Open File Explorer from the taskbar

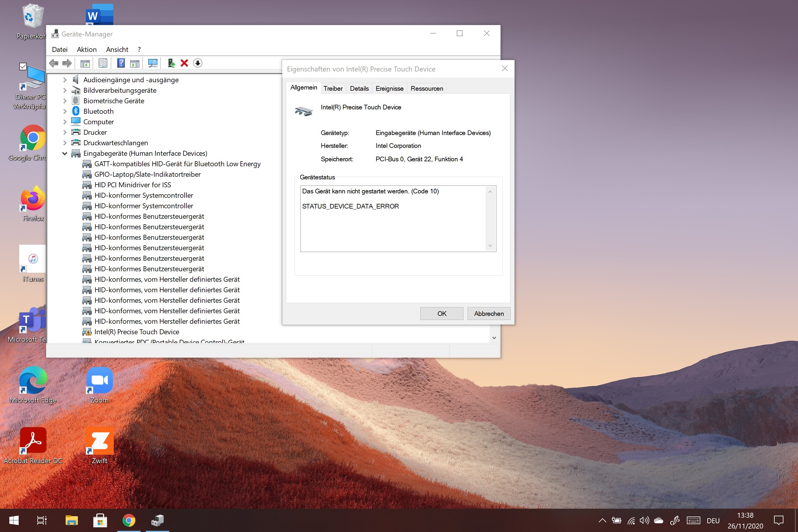click(x=71, y=520)
